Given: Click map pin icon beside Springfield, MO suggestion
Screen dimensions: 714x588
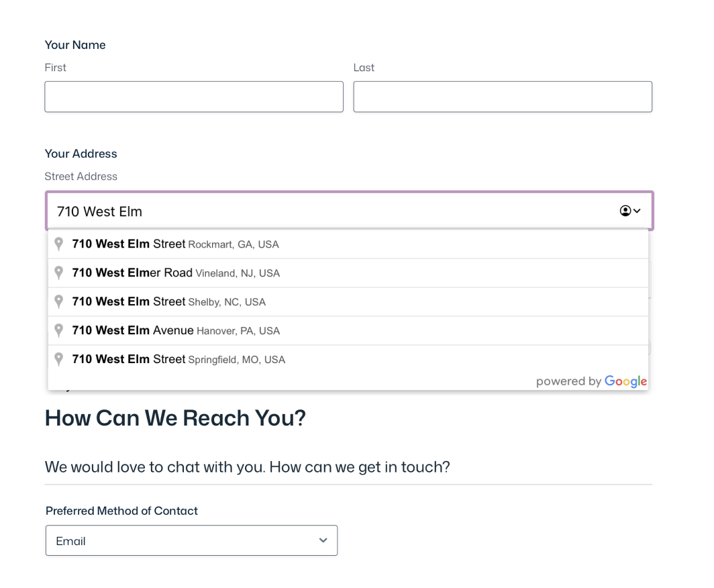Looking at the screenshot, I should coord(59,360).
